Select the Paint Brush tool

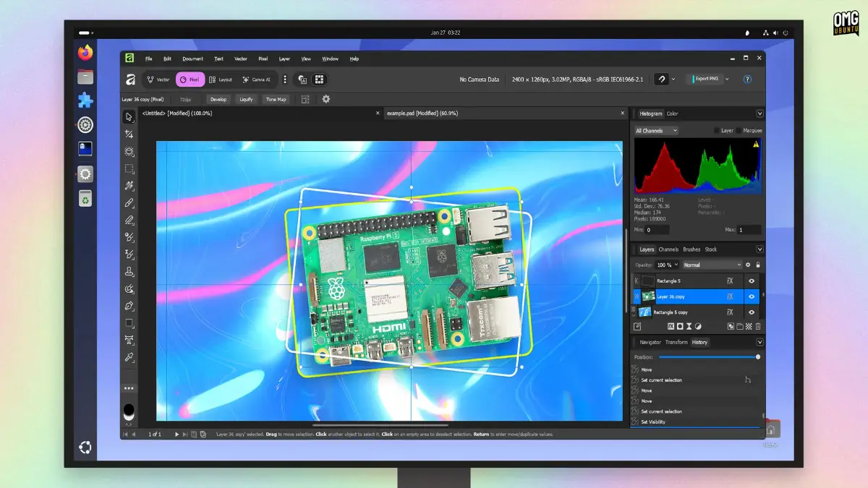(x=129, y=203)
